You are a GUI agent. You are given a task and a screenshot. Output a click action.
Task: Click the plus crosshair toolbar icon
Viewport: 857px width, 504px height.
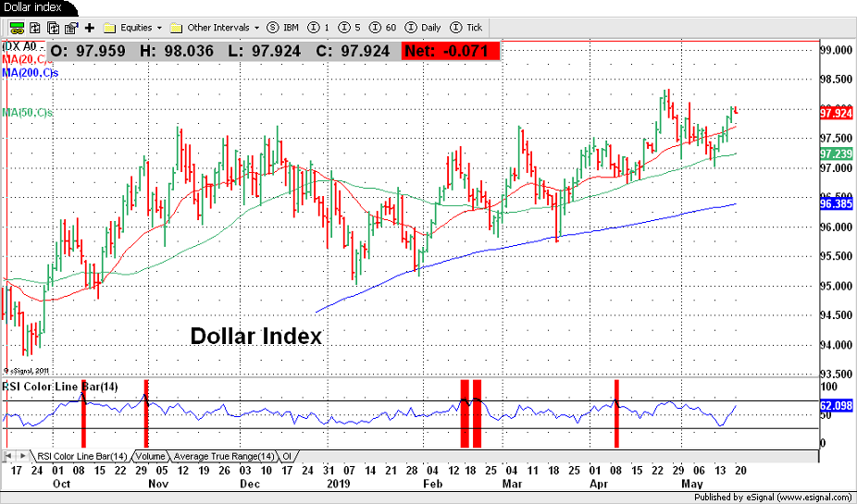click(x=90, y=28)
